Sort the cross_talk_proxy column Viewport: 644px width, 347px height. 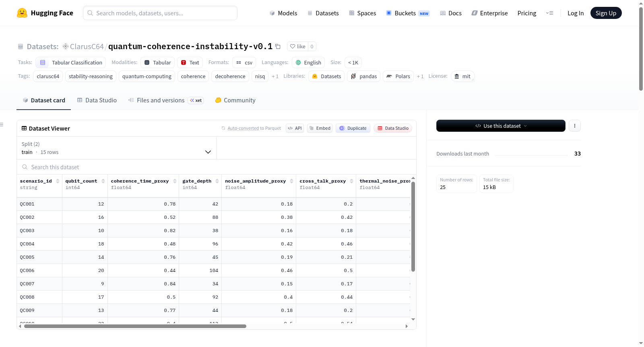coord(351,181)
